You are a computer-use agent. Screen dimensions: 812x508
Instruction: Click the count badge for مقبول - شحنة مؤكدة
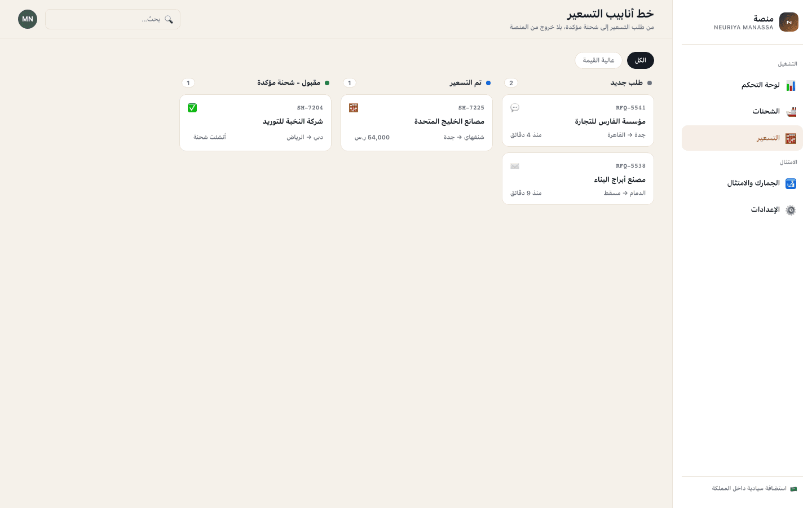pyautogui.click(x=188, y=83)
